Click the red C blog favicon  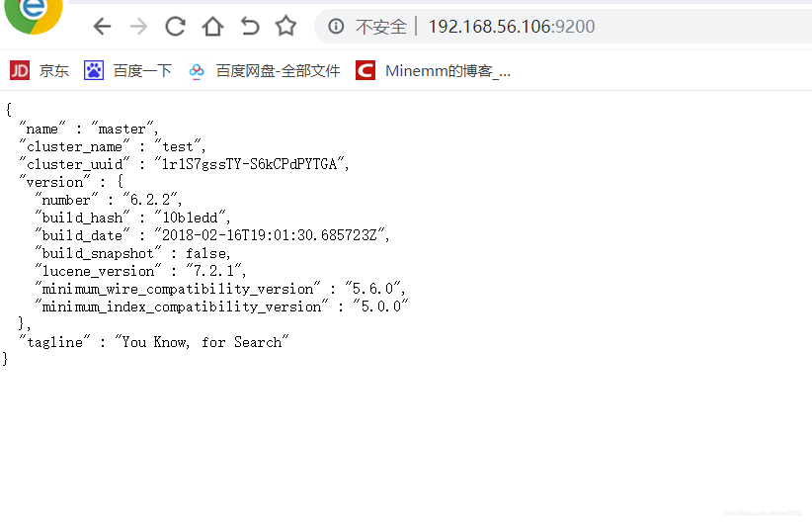tap(365, 70)
